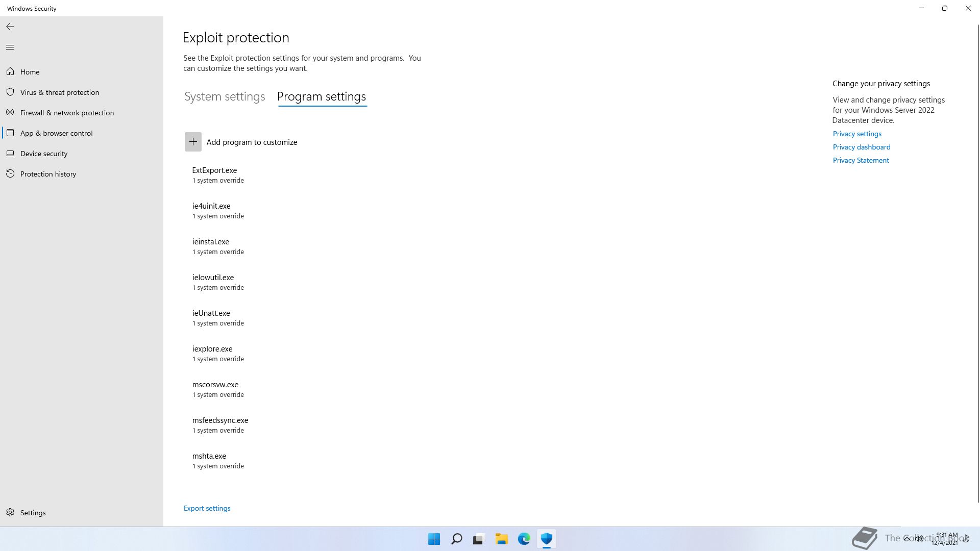
Task: Open the hamburger navigation menu
Action: [x=10, y=47]
